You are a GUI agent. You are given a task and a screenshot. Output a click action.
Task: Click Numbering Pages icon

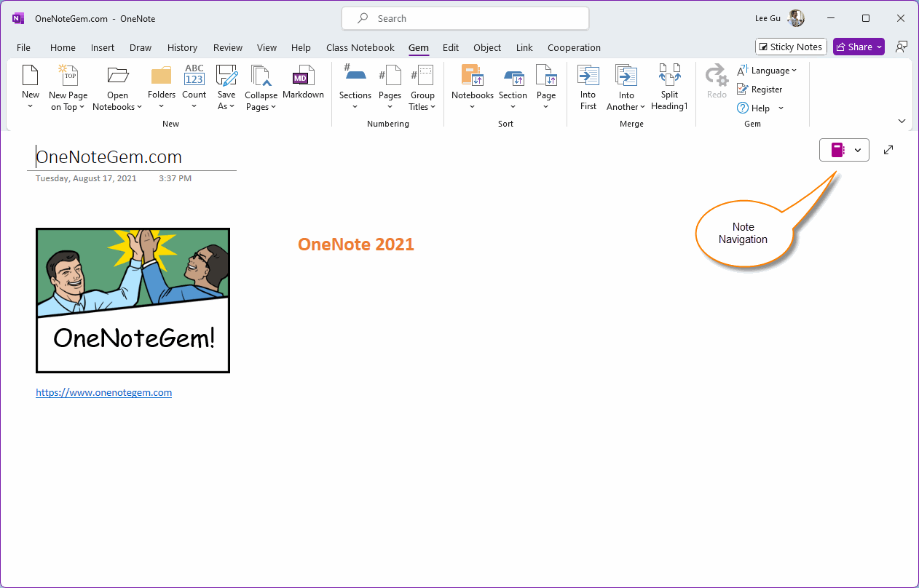click(x=390, y=76)
